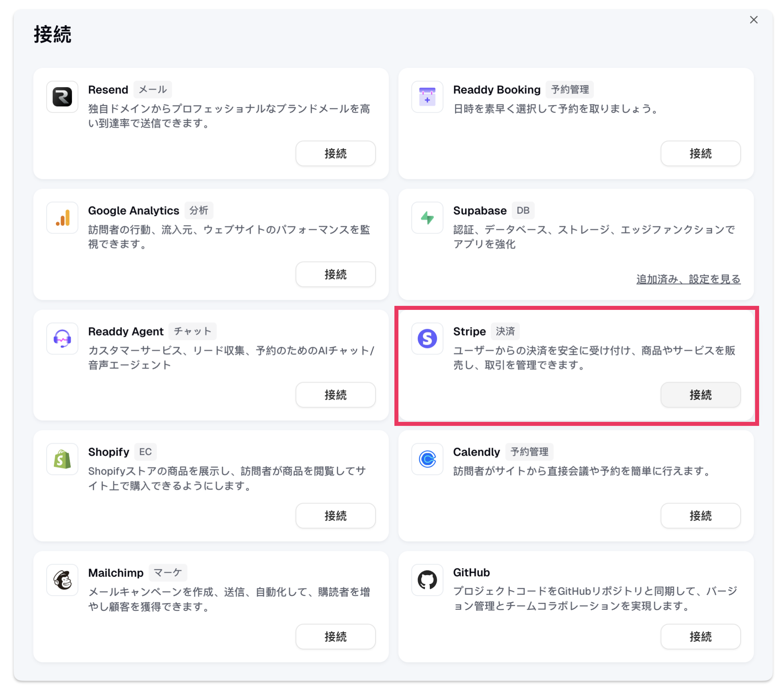Click the Shopify bag icon
Screen dimensions: 784x692
click(x=62, y=459)
